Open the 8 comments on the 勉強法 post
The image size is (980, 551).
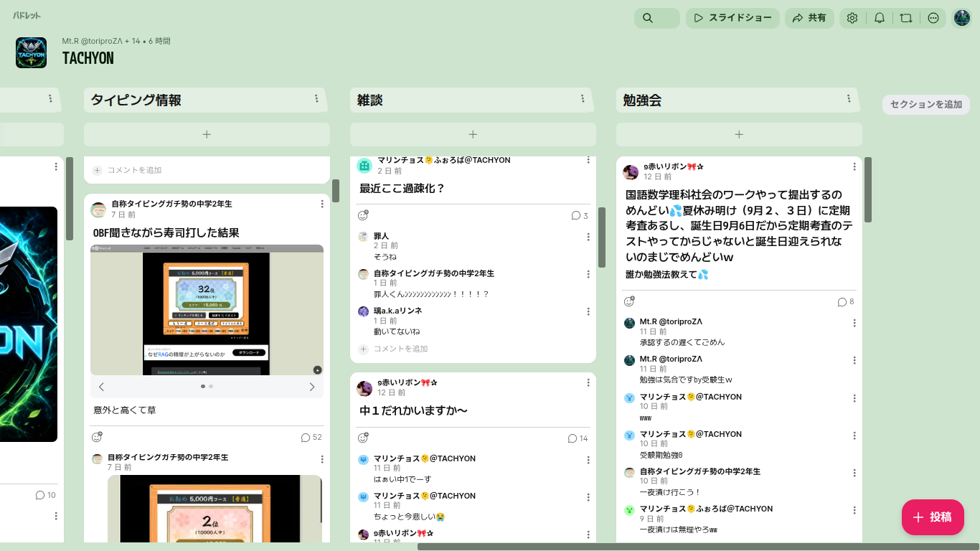click(x=846, y=302)
